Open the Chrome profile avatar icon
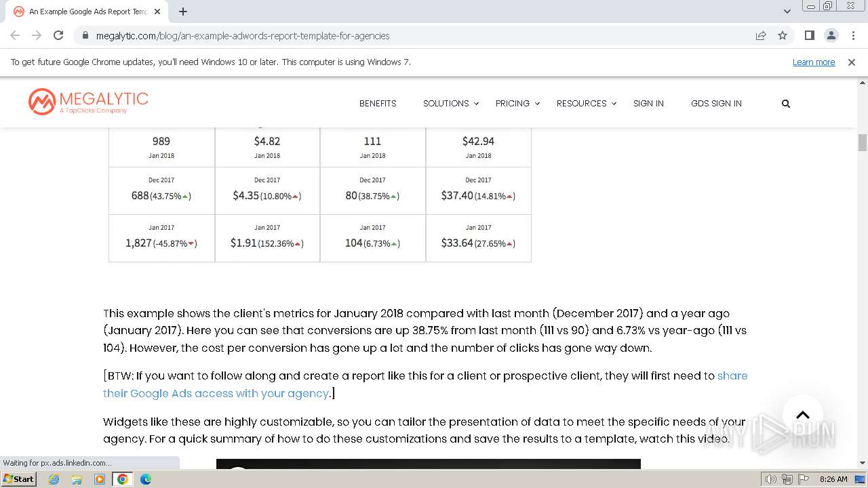Image resolution: width=868 pixels, height=488 pixels. pos(831,35)
